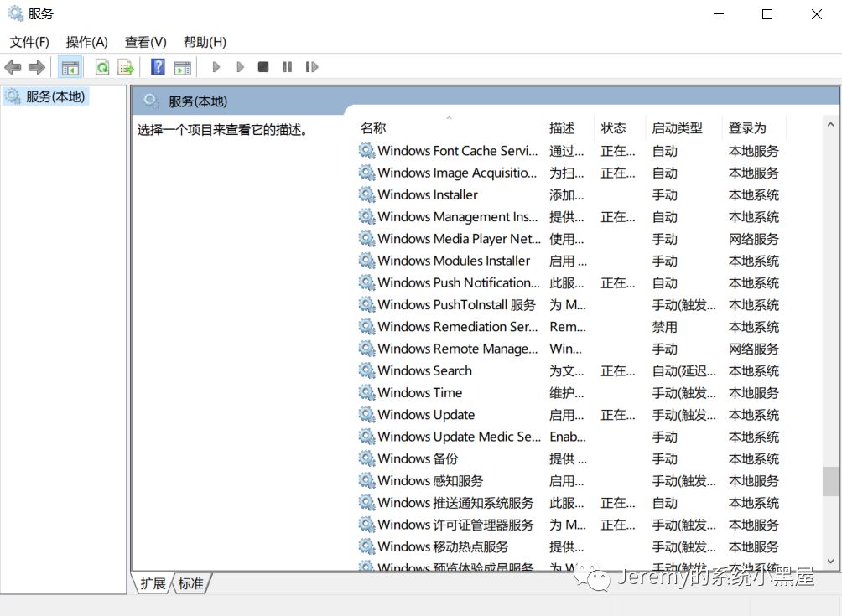Click gear icon of Windows Search

[x=366, y=370]
